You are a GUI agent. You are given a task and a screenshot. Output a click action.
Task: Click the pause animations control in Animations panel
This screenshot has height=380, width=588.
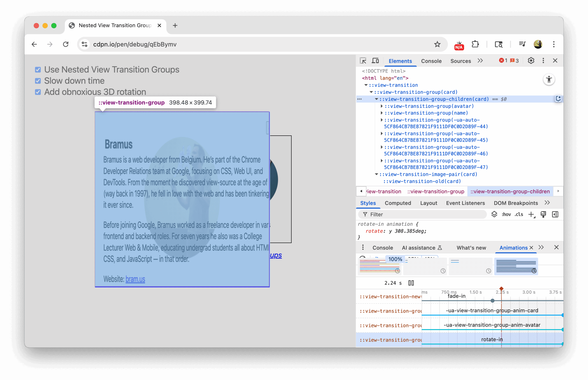click(x=411, y=283)
